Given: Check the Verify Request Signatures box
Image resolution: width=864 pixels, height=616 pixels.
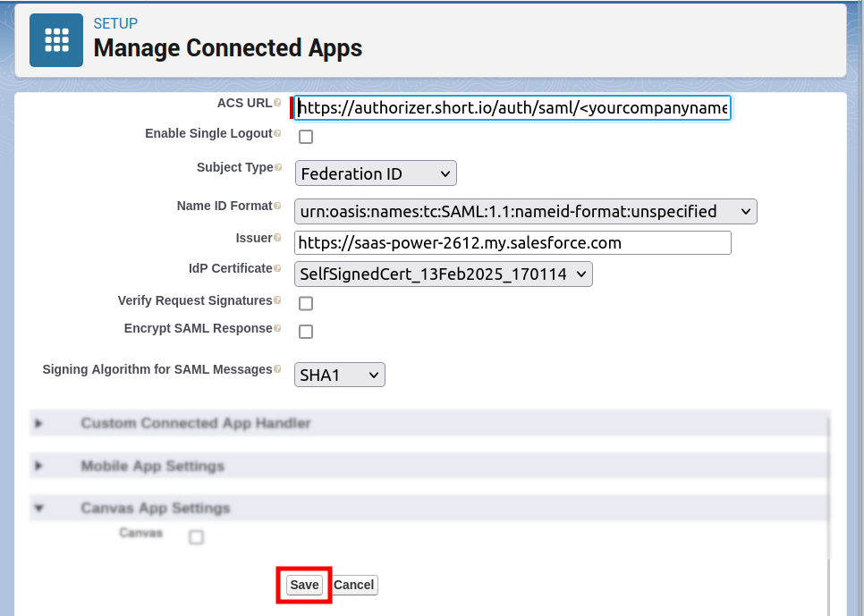Looking at the screenshot, I should tap(306, 303).
